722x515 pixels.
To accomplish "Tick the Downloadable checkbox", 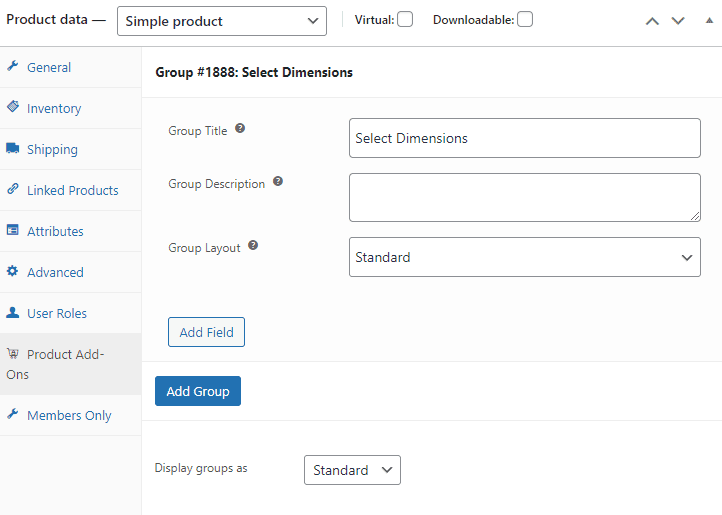I will coord(525,19).
